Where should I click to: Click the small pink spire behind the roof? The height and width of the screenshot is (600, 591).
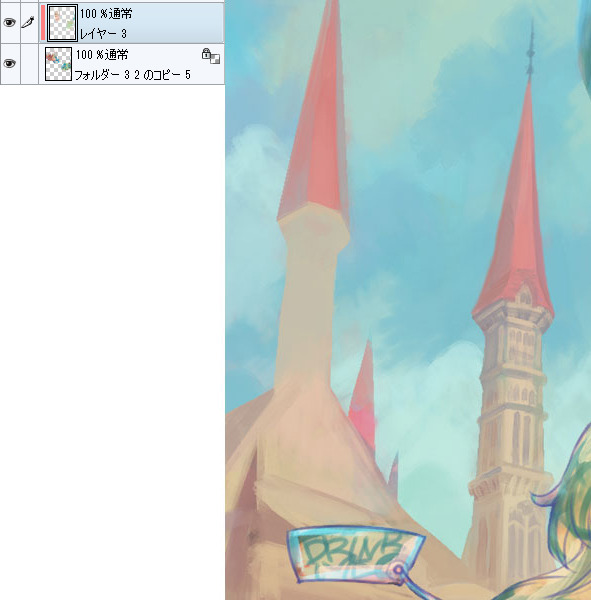[364, 394]
